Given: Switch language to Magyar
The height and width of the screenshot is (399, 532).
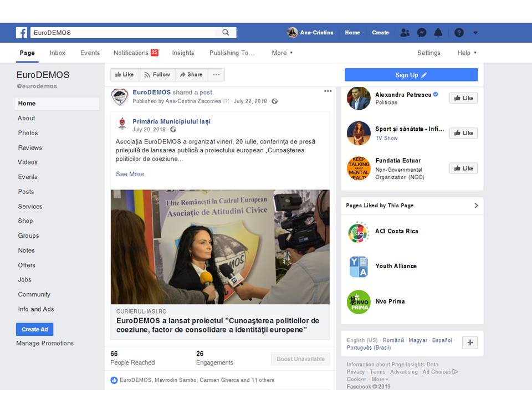Looking at the screenshot, I should click(x=418, y=340).
